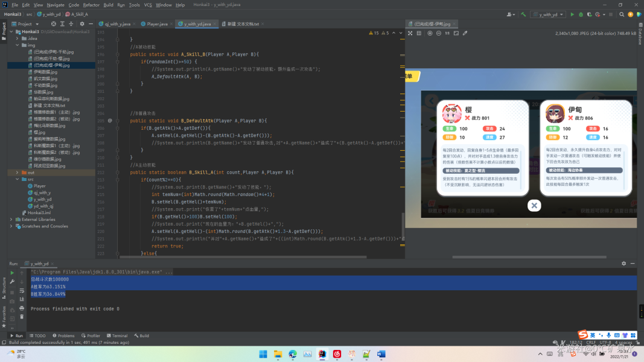
Task: Click the Windows Start button
Action: (x=263, y=354)
